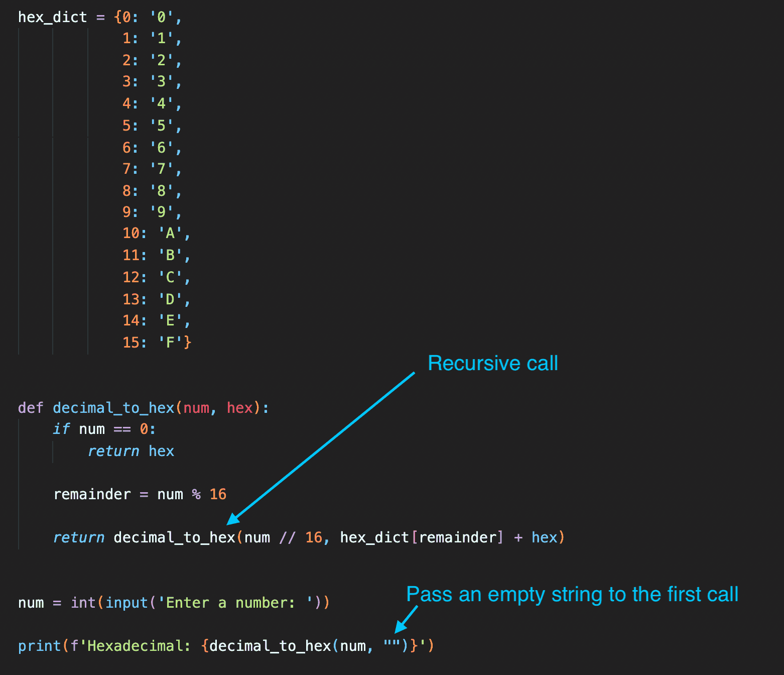This screenshot has height=675, width=784.
Task: Select the print statement on last line
Action: pyautogui.click(x=226, y=646)
